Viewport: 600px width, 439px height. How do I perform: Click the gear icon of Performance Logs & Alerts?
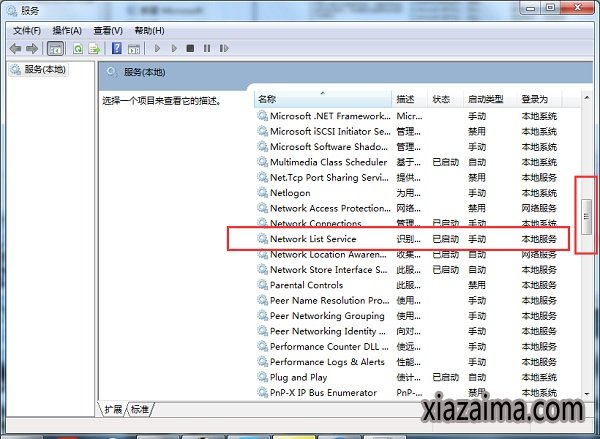262,362
